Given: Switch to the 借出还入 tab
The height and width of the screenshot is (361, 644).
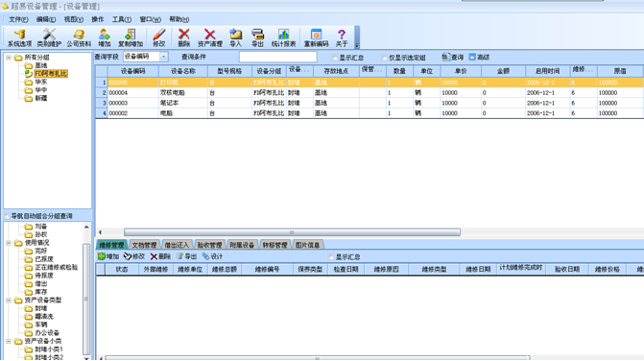Looking at the screenshot, I should [177, 245].
